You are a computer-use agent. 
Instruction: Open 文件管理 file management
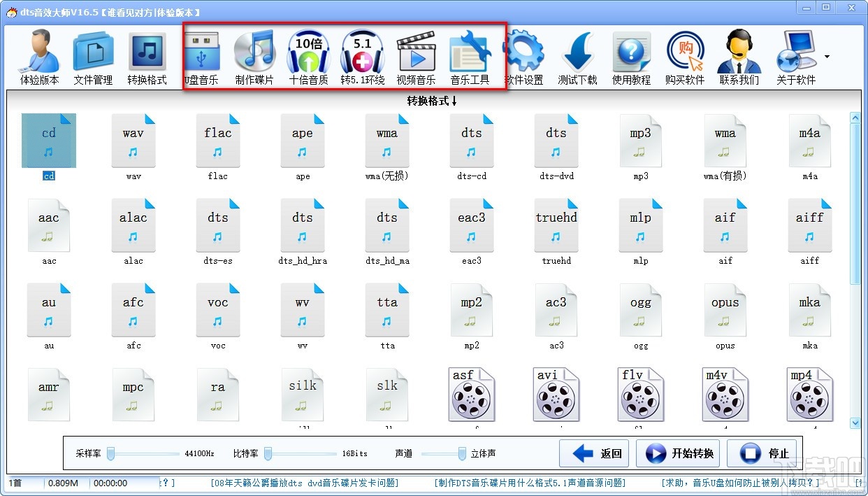point(94,56)
